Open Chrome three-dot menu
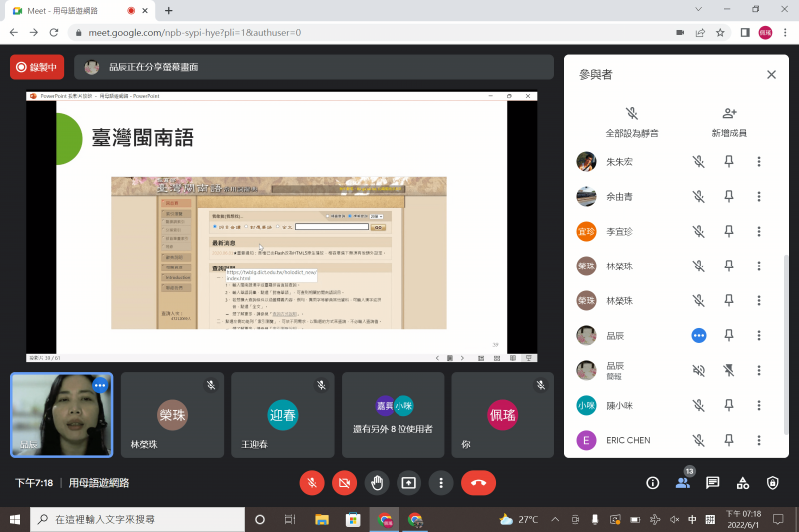799x532 pixels. pyautogui.click(x=785, y=33)
